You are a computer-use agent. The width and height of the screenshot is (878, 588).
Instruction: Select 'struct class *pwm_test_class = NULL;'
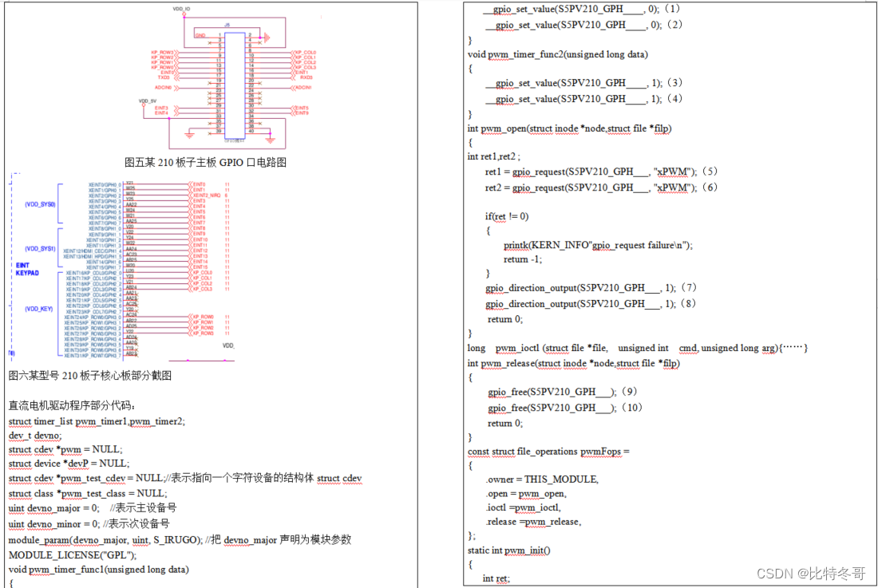(x=87, y=493)
